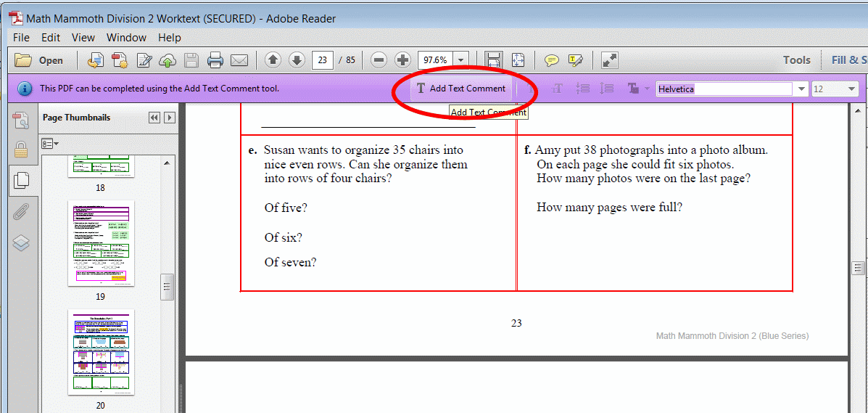Viewport: 868px width, 413px height.
Task: Open the Window menu
Action: pyautogui.click(x=126, y=38)
